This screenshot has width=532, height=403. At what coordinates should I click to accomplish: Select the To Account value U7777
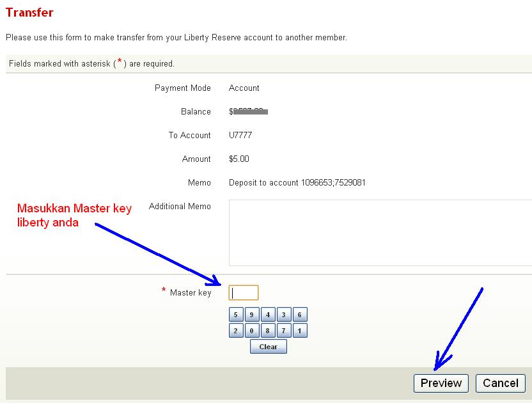[240, 135]
